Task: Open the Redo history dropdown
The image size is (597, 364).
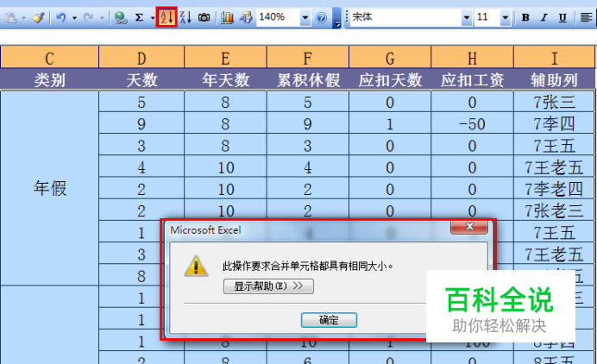Action: (x=102, y=18)
